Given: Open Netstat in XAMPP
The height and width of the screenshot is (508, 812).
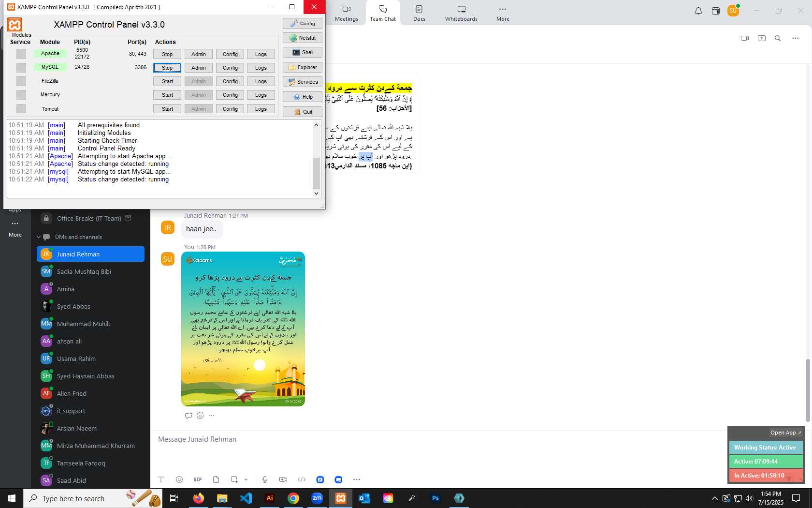Looking at the screenshot, I should [x=302, y=38].
